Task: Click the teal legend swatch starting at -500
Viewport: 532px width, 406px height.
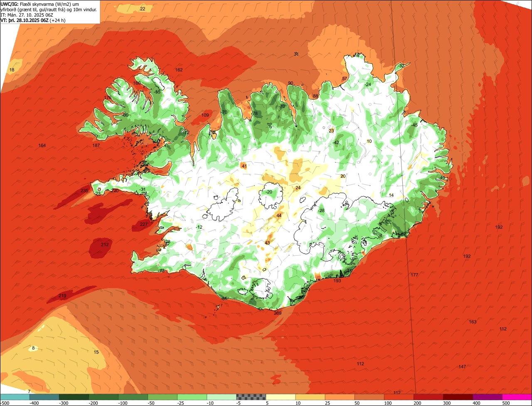Action: point(15,397)
